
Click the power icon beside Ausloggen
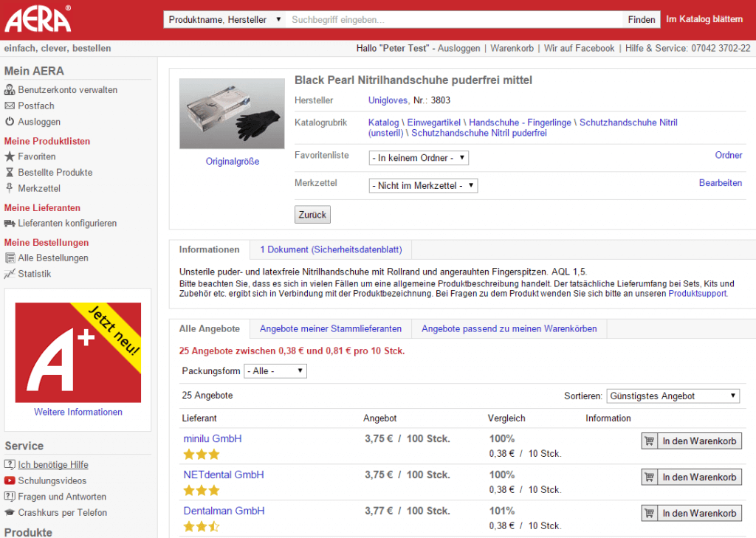click(10, 122)
